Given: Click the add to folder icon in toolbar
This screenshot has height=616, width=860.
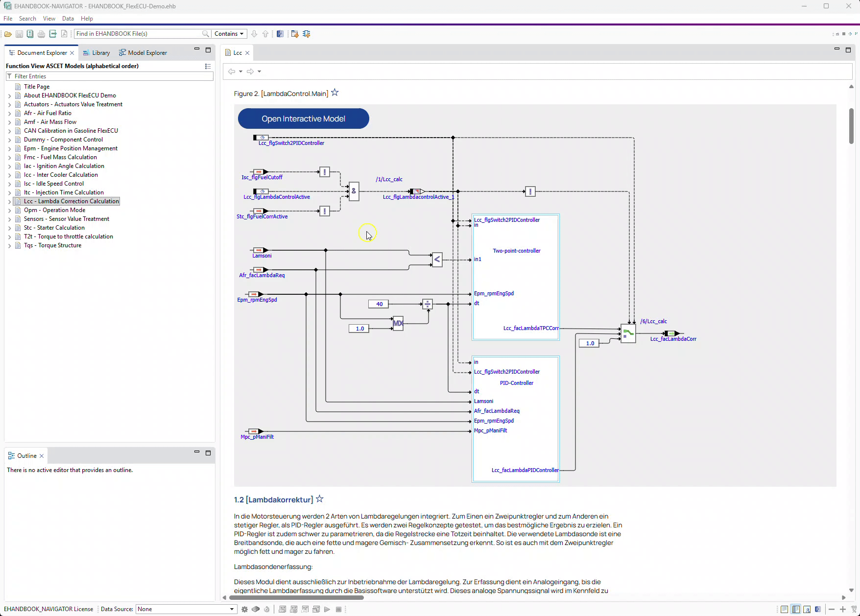Looking at the screenshot, I should (x=295, y=34).
